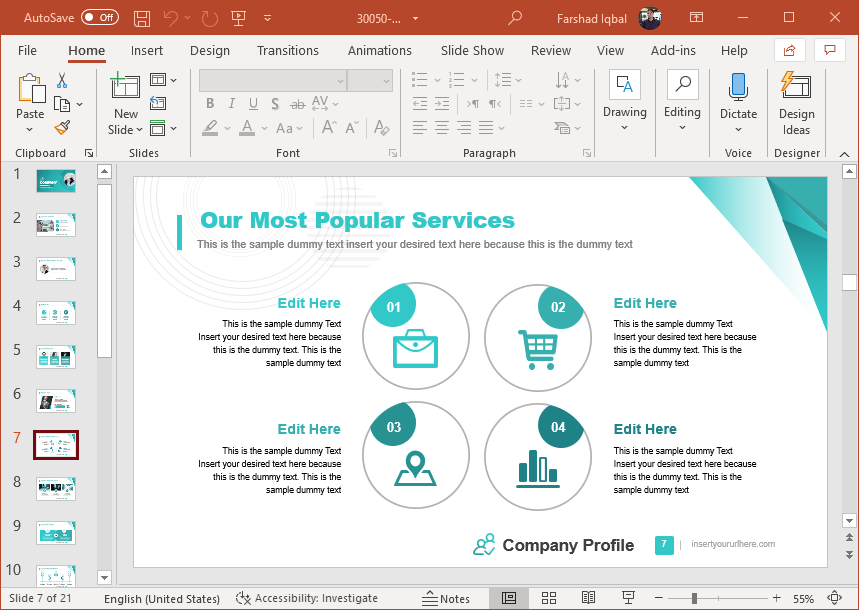Click the Save icon in title bar
This screenshot has width=859, height=610.
coord(142,18)
